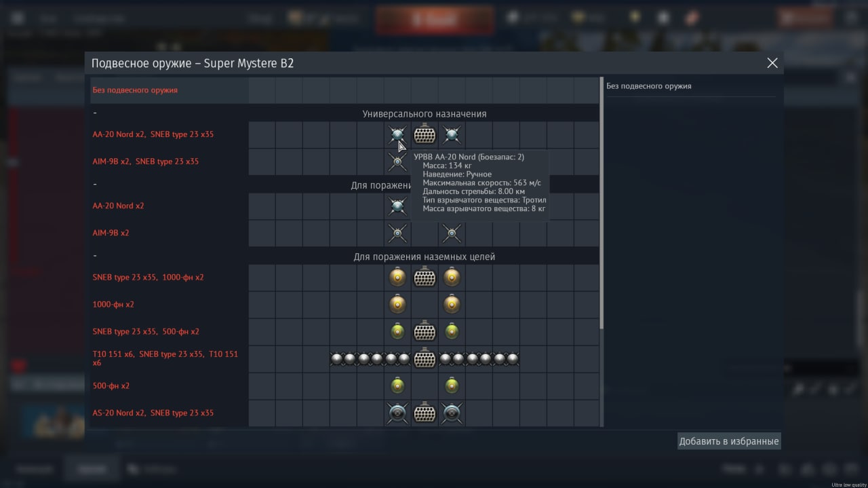868x488 pixels.
Task: Select the T10 151 x6, SNEB type 23 x35 preset
Action: click(165, 358)
